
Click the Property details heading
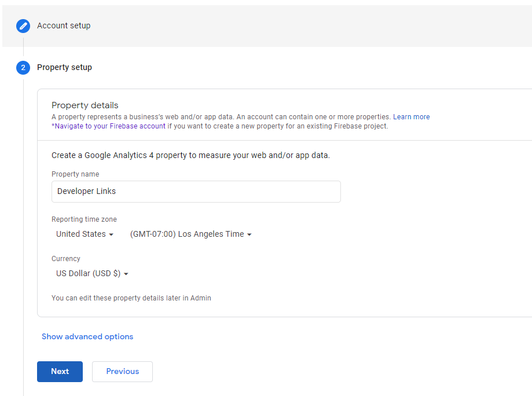[x=85, y=105]
